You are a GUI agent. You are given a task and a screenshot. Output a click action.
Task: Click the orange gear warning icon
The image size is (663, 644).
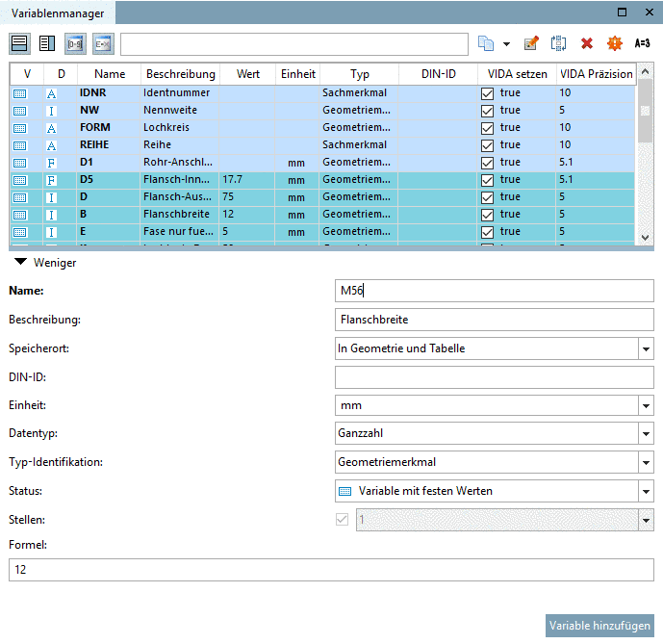click(x=615, y=43)
